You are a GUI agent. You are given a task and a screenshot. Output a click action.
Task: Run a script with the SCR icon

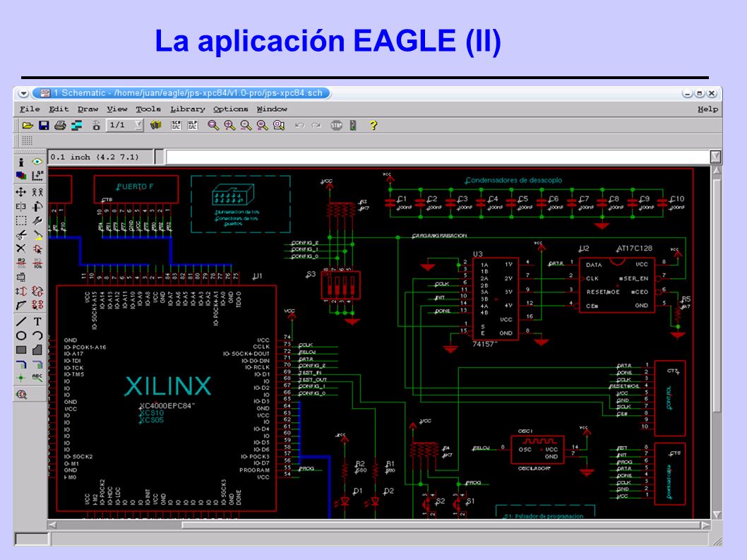(177, 125)
